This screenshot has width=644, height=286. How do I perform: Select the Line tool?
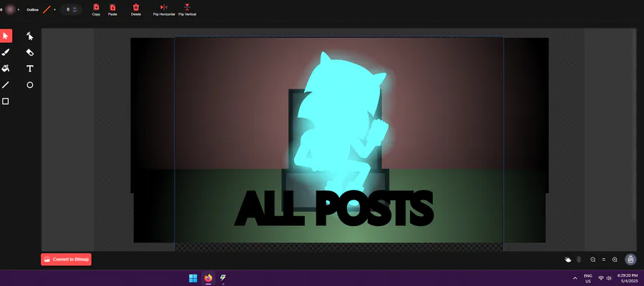click(x=6, y=85)
